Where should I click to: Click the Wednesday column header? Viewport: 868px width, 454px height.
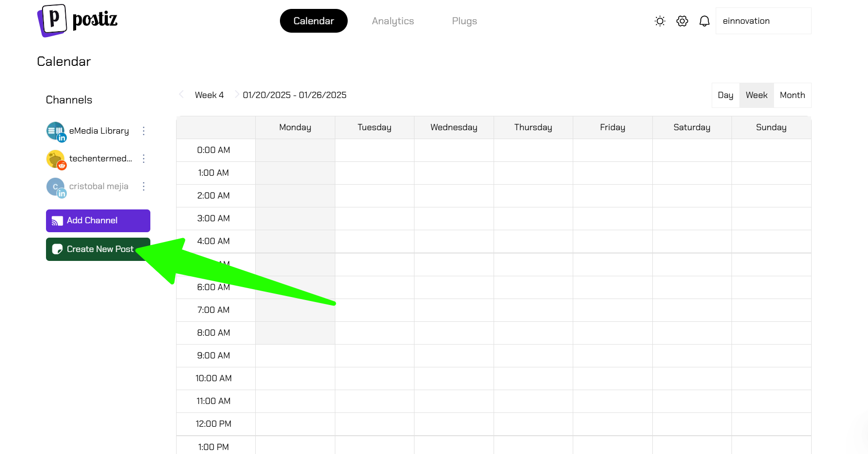454,127
